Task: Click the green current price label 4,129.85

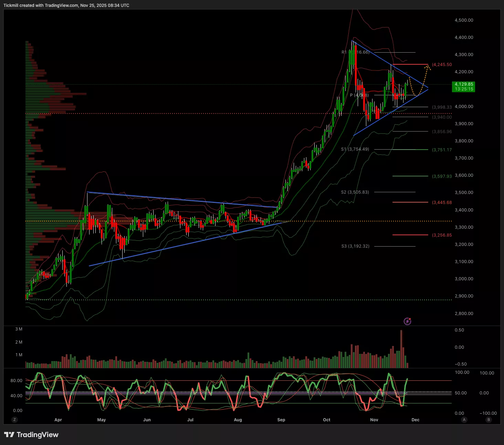Action: click(463, 86)
